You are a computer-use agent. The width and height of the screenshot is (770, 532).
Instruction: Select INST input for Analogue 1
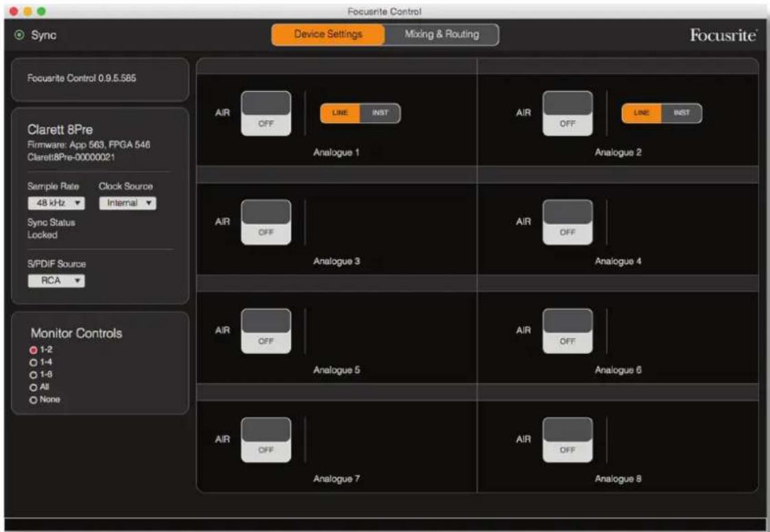click(380, 113)
